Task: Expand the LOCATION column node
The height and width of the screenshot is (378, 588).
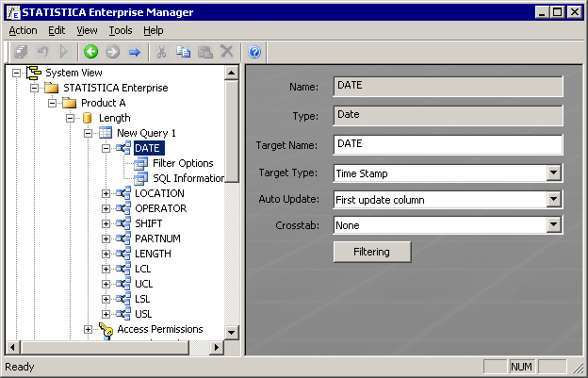Action: (106, 193)
